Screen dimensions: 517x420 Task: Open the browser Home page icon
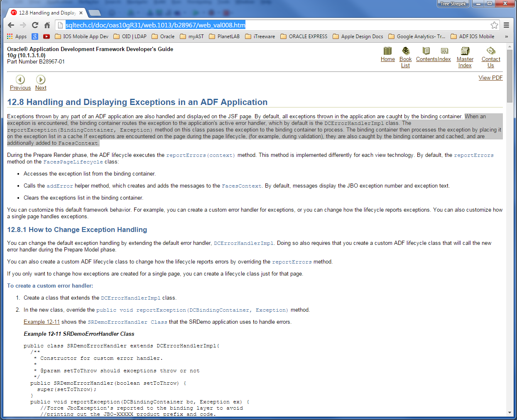point(47,25)
